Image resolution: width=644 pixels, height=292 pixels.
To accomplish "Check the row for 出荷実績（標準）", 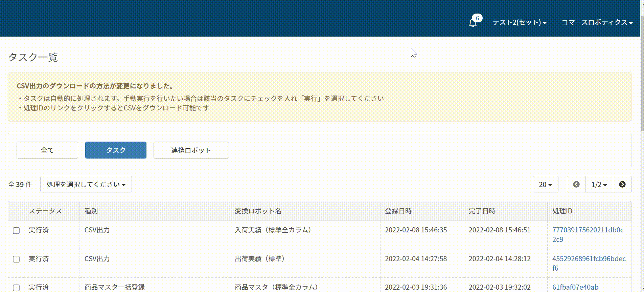I will 16,259.
